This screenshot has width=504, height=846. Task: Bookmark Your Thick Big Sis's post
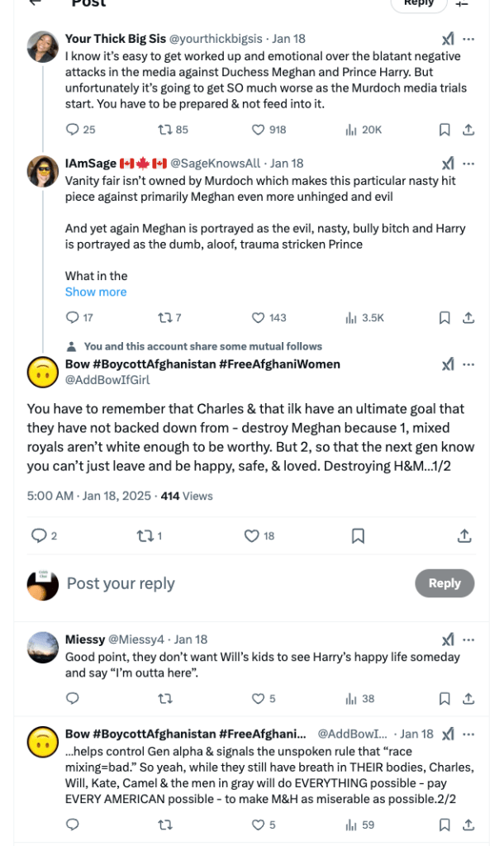click(x=444, y=130)
